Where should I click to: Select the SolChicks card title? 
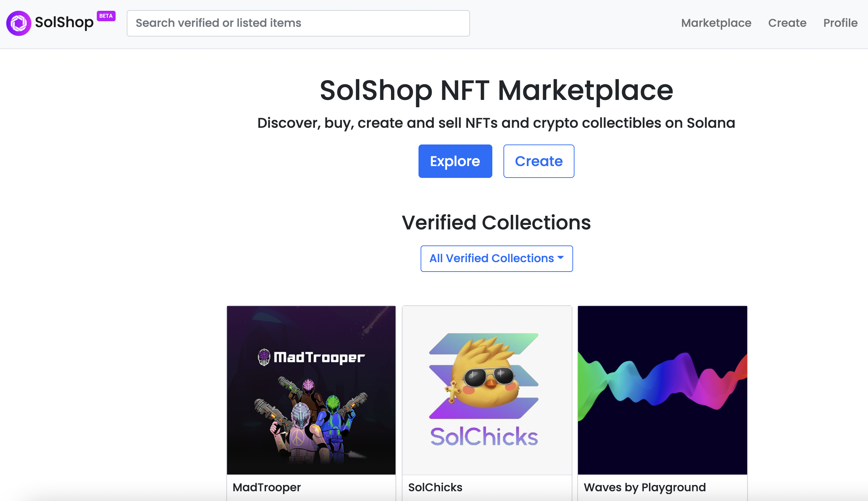(x=435, y=487)
